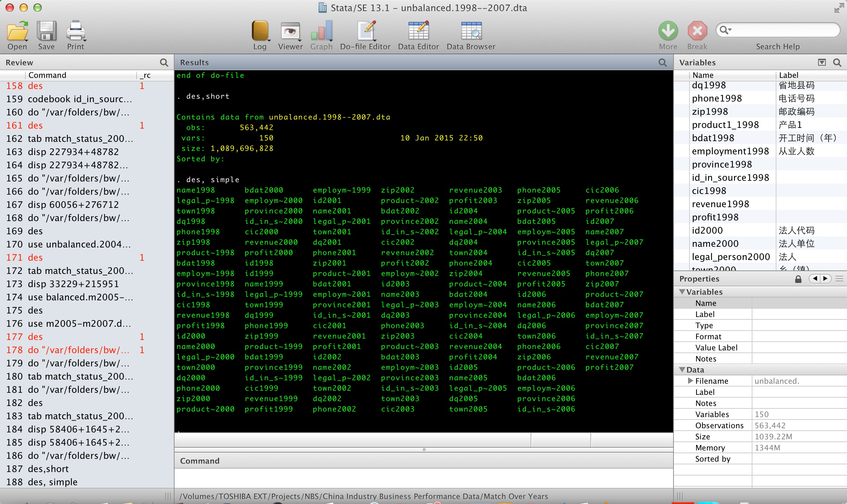Select variable zip1998 in Variables list
847x504 pixels.
point(760,112)
